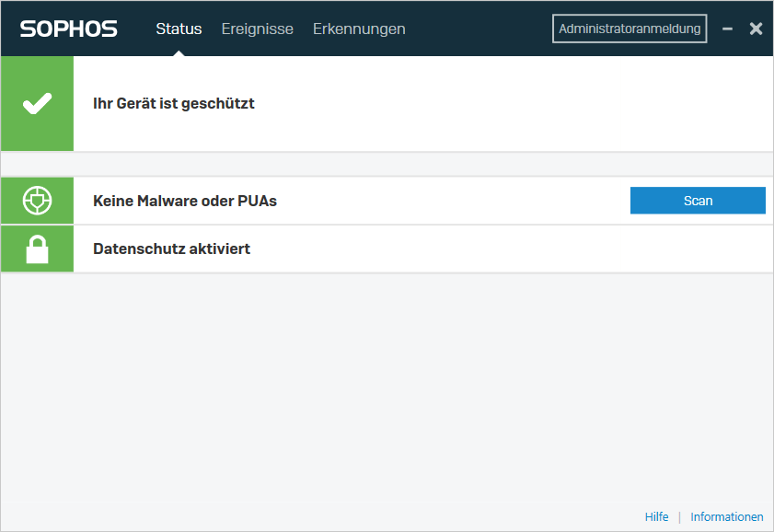Open the Hilfe link
The image size is (774, 532).
[x=656, y=517]
